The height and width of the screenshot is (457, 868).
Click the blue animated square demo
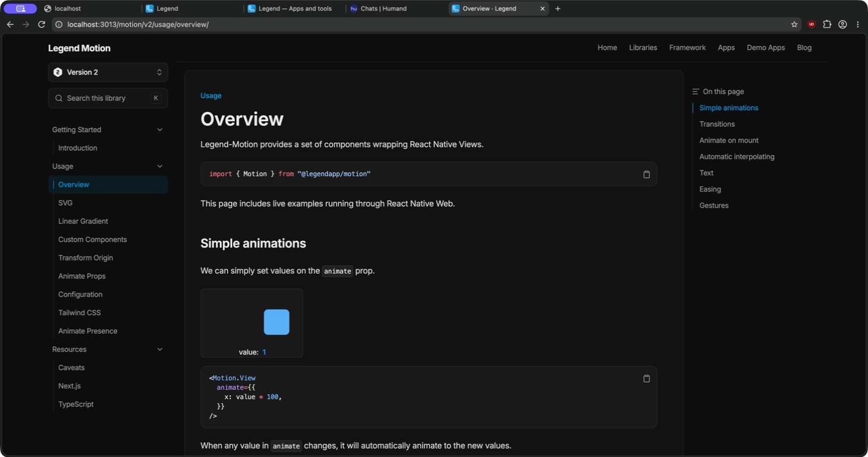pos(276,322)
